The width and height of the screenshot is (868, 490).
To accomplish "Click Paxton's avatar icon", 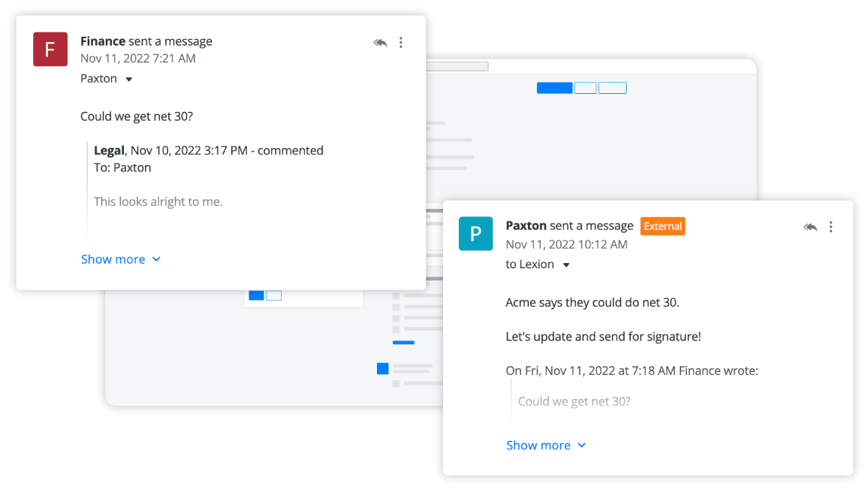I will pyautogui.click(x=475, y=234).
